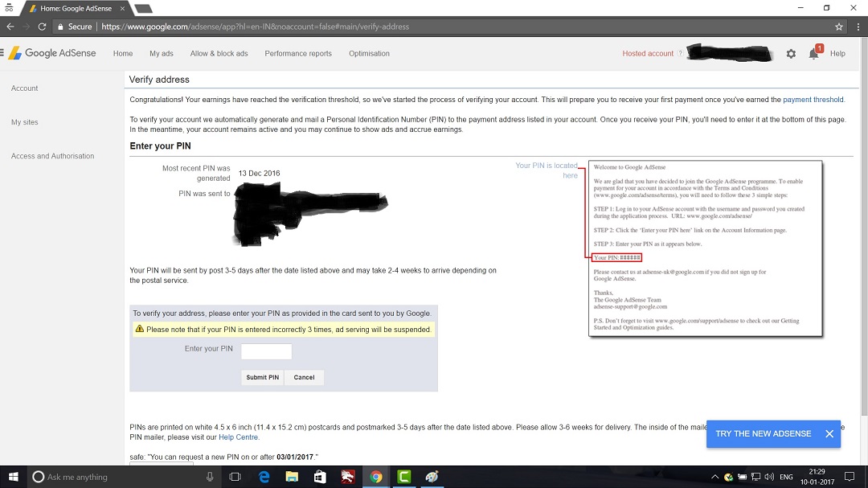Open the settings gear menu
This screenshot has width=868, height=488.
(x=791, y=54)
